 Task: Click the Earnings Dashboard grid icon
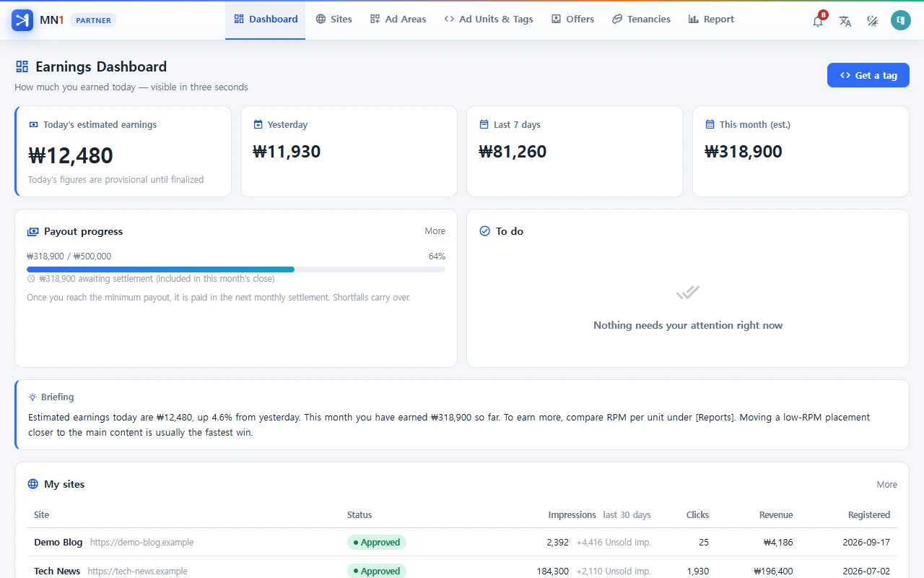click(x=22, y=66)
